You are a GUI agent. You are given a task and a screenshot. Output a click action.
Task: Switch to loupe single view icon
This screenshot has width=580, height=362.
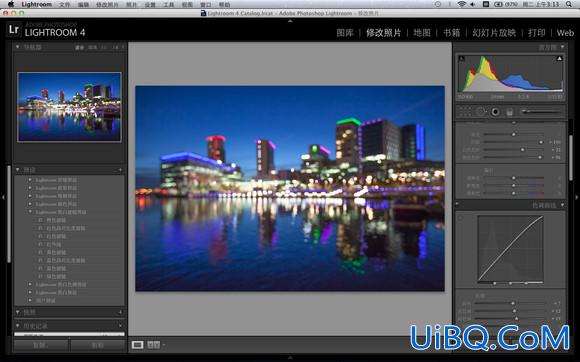[x=137, y=345]
